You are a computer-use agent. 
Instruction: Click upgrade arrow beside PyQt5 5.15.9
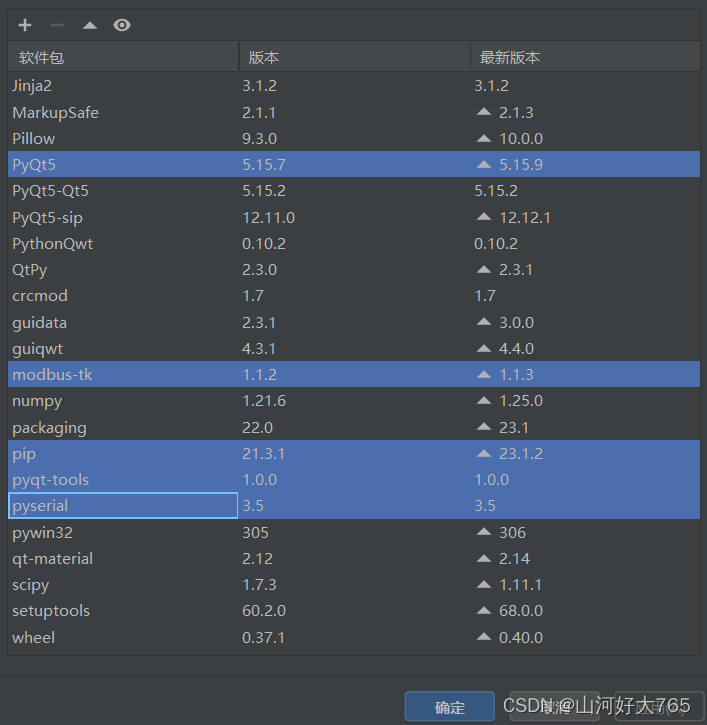point(484,164)
